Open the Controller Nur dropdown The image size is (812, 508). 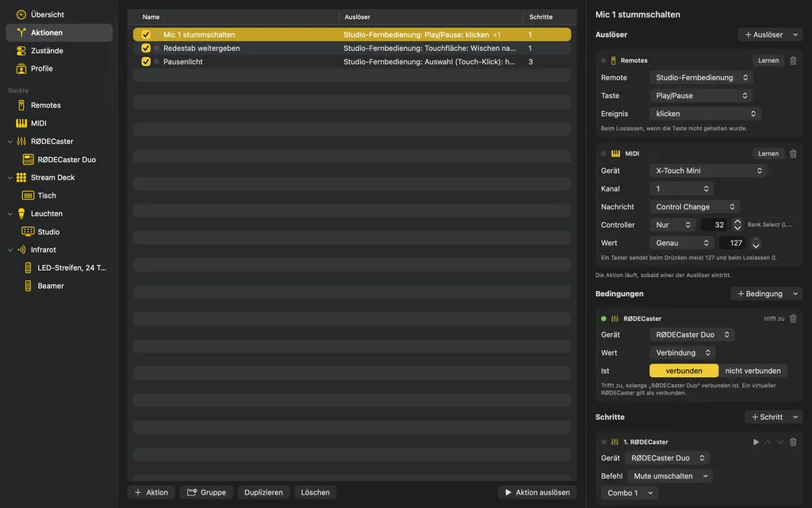(672, 225)
